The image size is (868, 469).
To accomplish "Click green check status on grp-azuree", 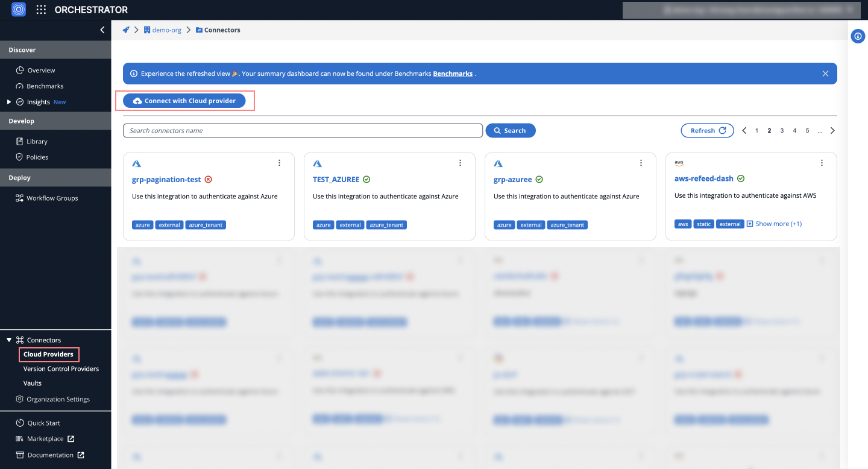I will click(x=539, y=180).
